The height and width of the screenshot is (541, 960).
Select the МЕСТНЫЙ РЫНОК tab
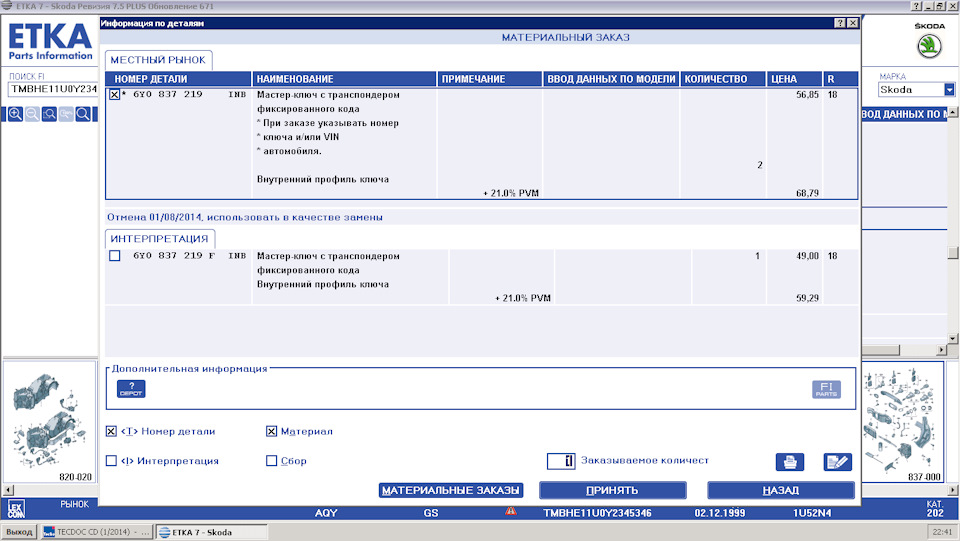click(158, 60)
